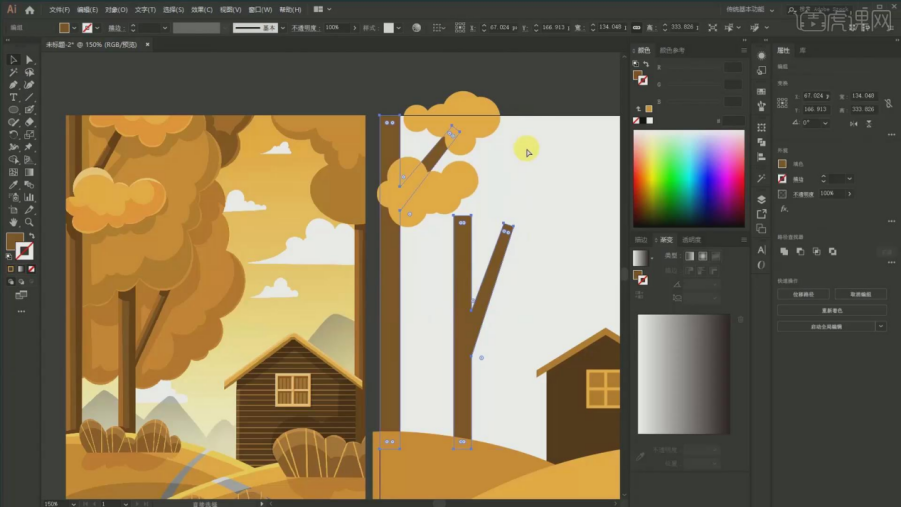This screenshot has height=507, width=901.
Task: Select the Pen tool
Action: tap(13, 85)
